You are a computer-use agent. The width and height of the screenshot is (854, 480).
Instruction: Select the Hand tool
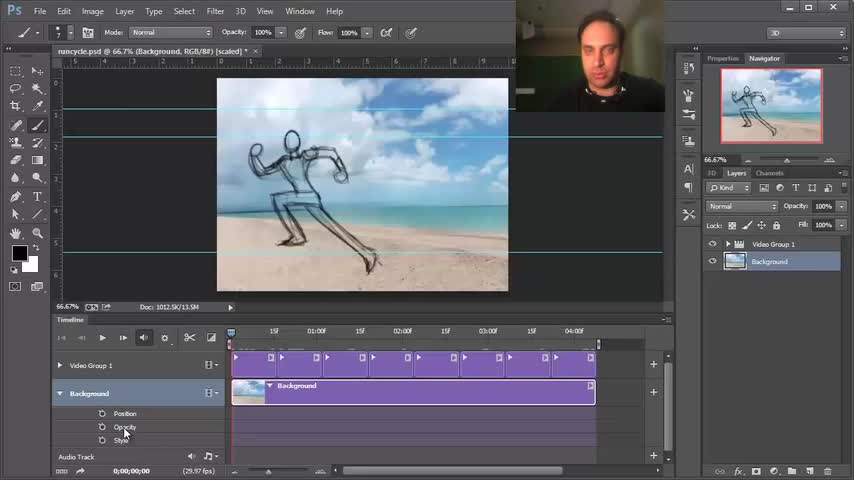[15, 233]
